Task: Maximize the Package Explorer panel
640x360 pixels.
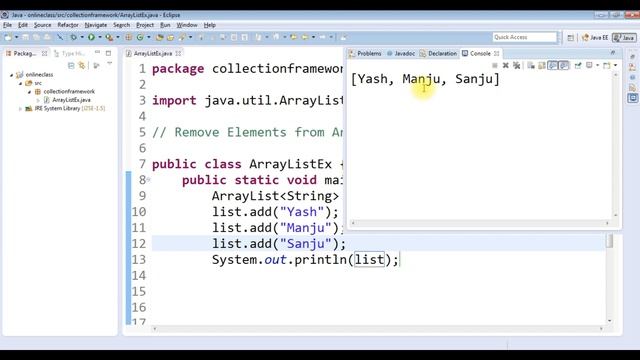Action: tap(109, 53)
